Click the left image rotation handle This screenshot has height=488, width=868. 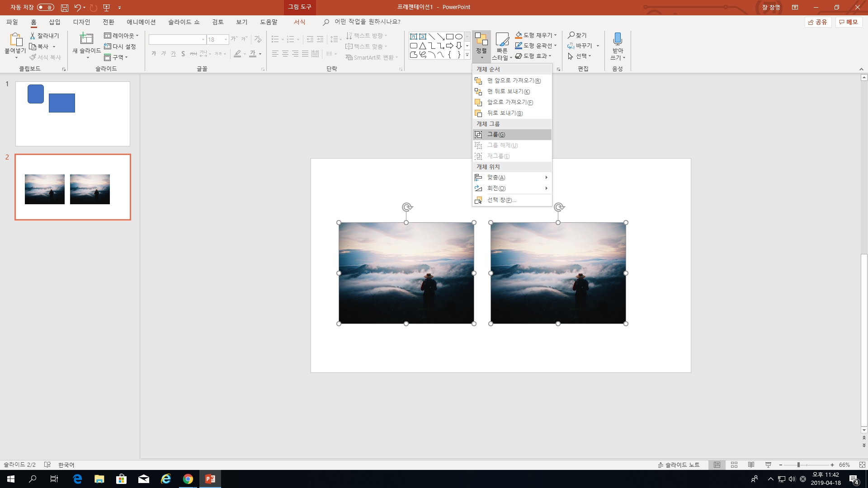tap(407, 207)
